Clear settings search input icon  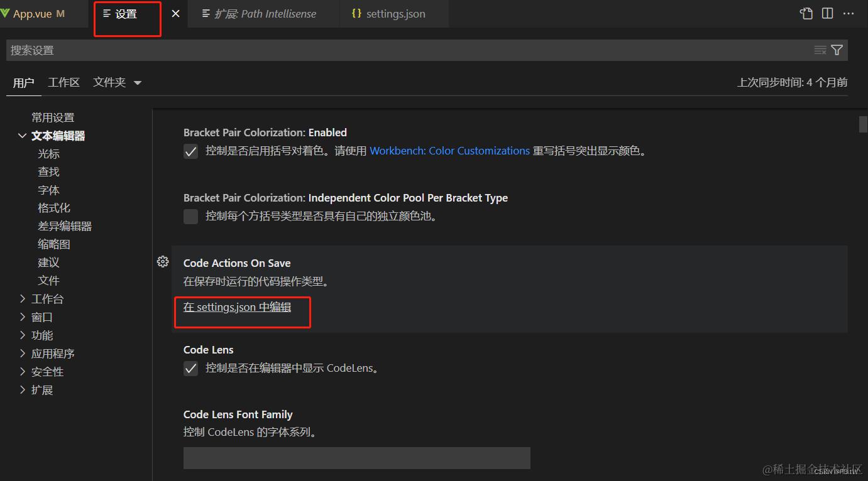820,50
